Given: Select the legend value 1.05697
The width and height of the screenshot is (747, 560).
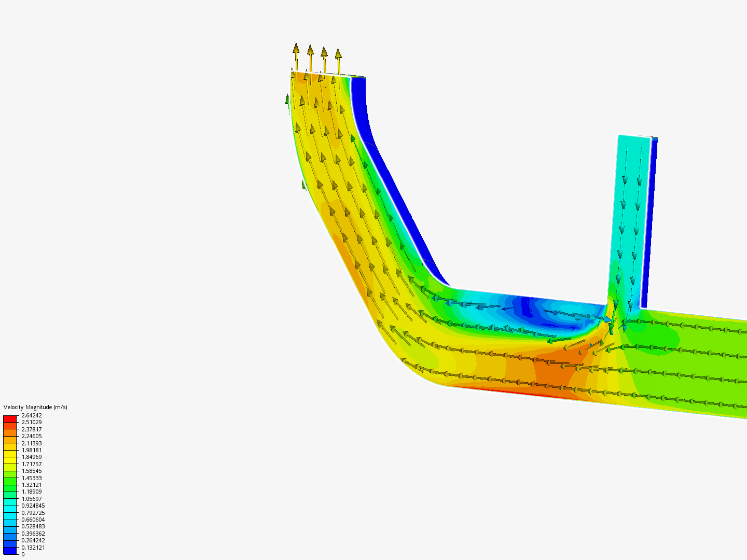Looking at the screenshot, I should (32, 499).
